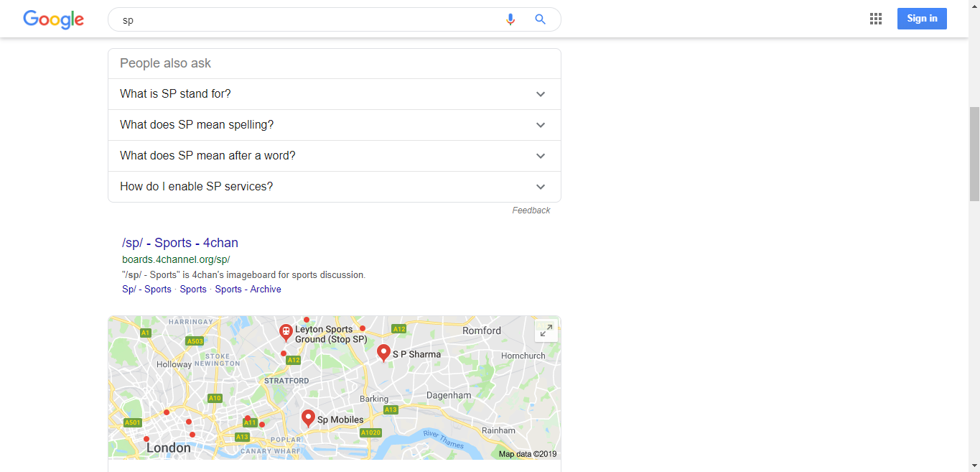Expand the map to full view
Screen dimensions: 980x472
point(546,330)
